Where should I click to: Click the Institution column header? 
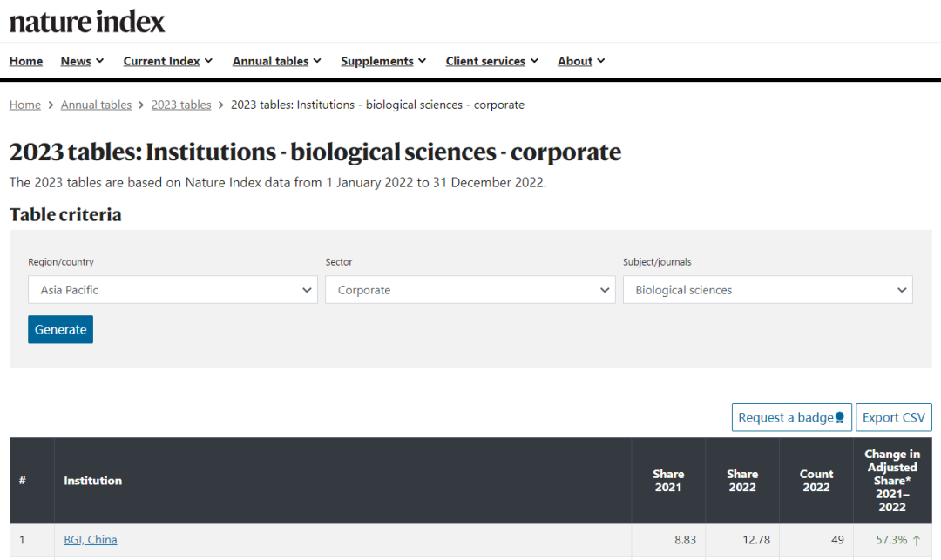tap(93, 481)
